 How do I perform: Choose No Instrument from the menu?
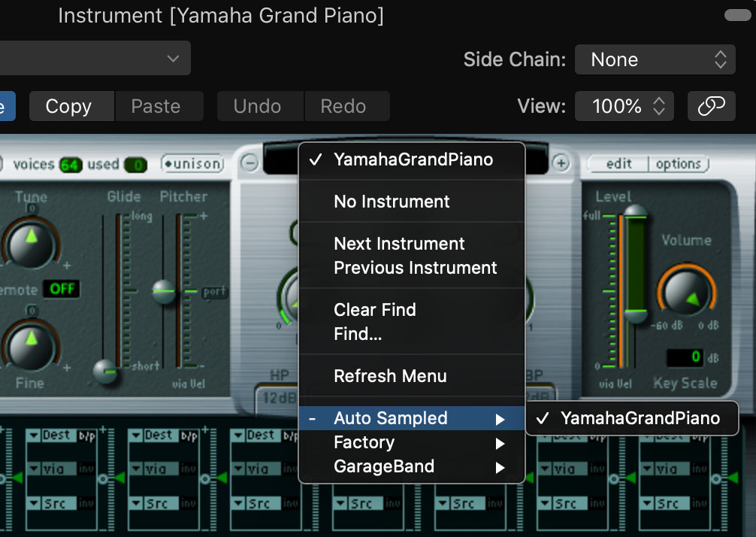(412, 202)
